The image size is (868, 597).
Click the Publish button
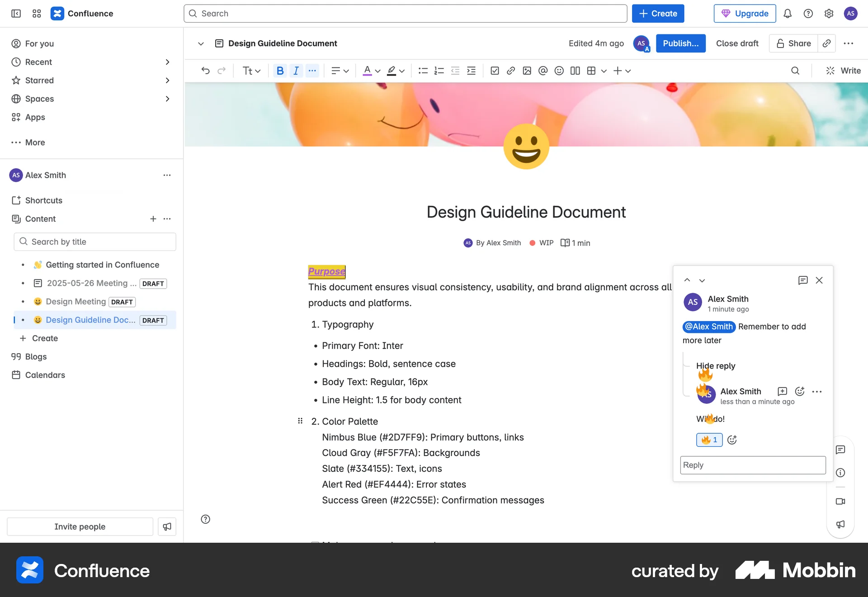point(681,43)
